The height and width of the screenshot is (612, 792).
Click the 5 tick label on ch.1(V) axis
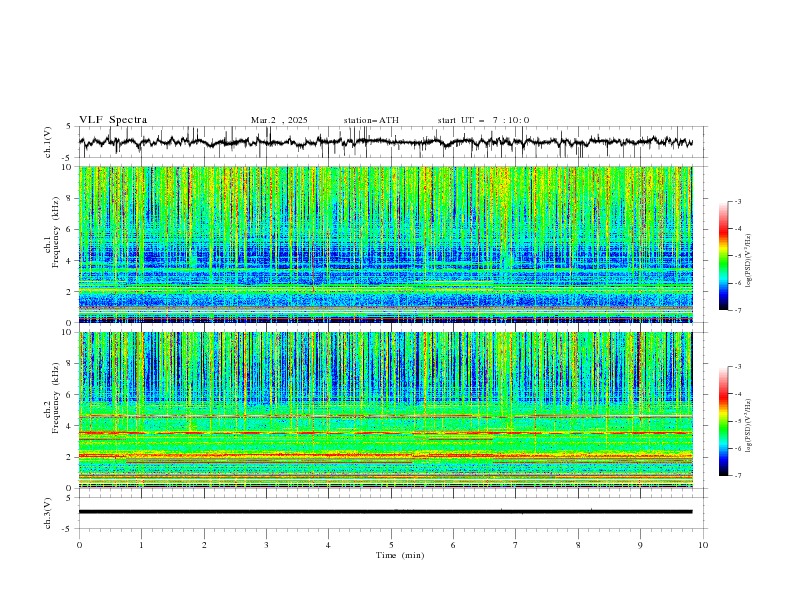pos(70,126)
